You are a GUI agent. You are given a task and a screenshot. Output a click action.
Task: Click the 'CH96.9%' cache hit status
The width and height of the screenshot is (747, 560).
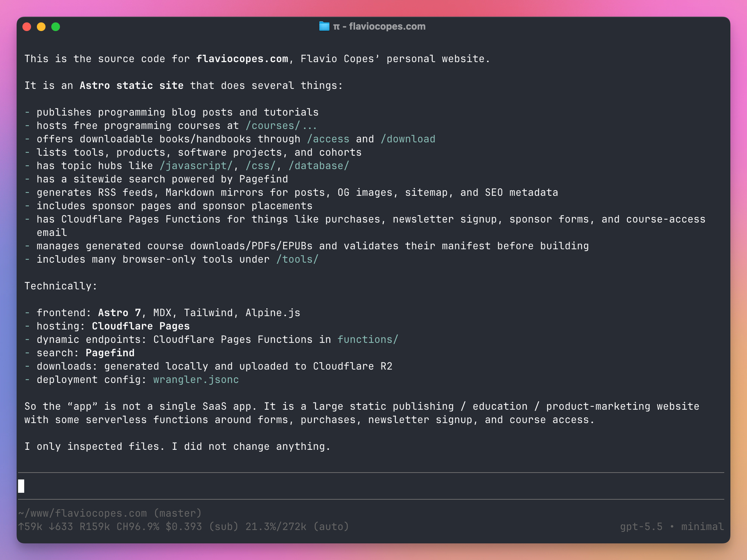pos(138,526)
